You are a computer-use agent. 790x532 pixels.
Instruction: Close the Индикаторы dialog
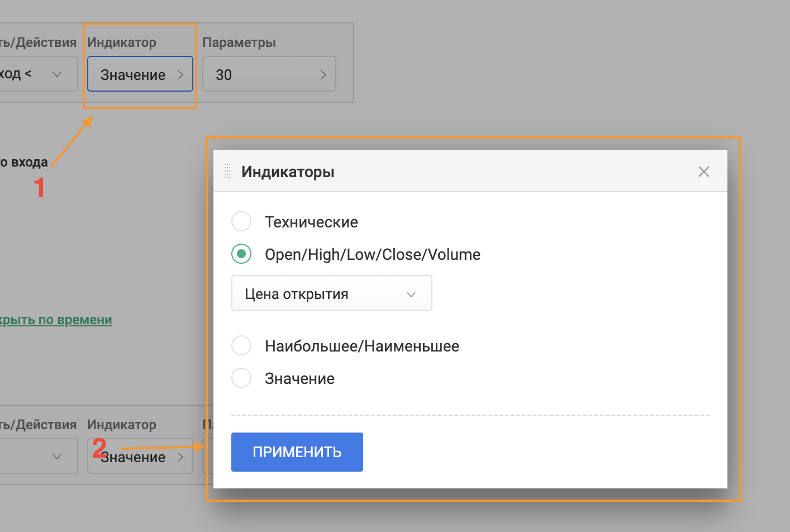(704, 172)
